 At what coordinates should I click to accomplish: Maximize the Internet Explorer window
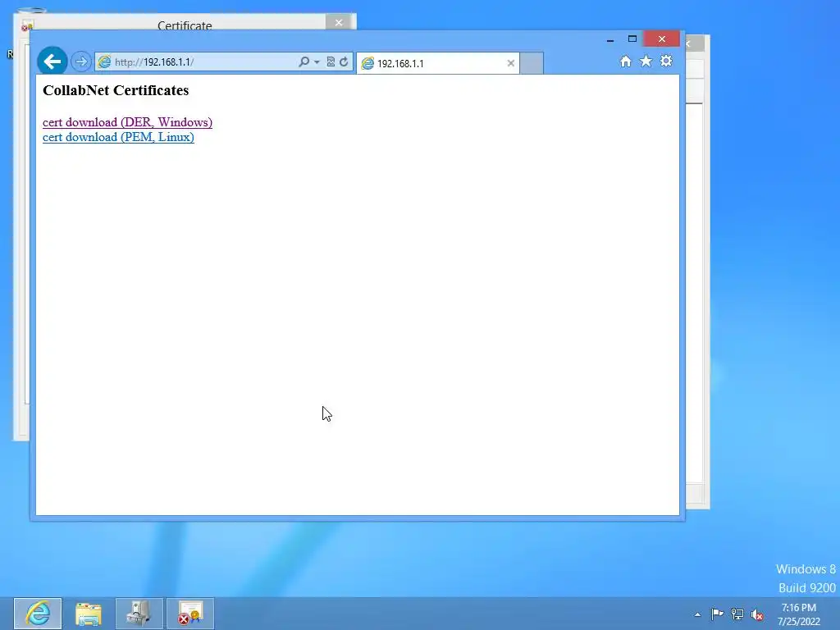(x=632, y=39)
